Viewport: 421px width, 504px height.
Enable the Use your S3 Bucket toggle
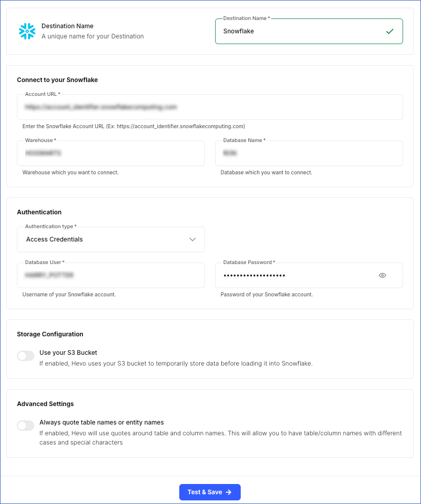click(x=26, y=355)
